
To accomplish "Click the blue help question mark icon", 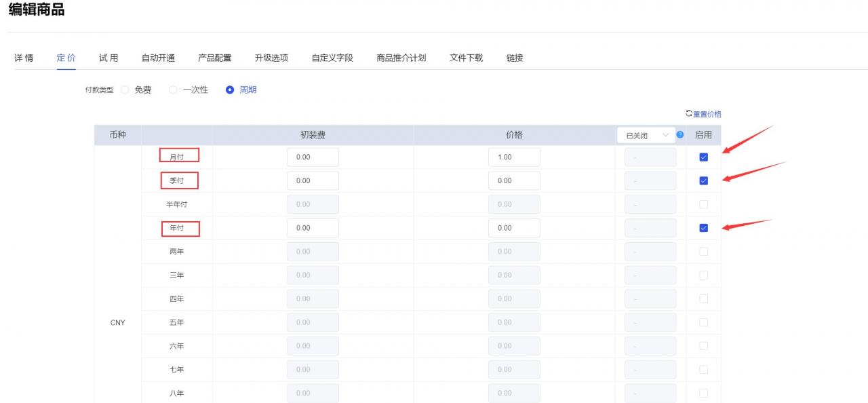I will [681, 135].
